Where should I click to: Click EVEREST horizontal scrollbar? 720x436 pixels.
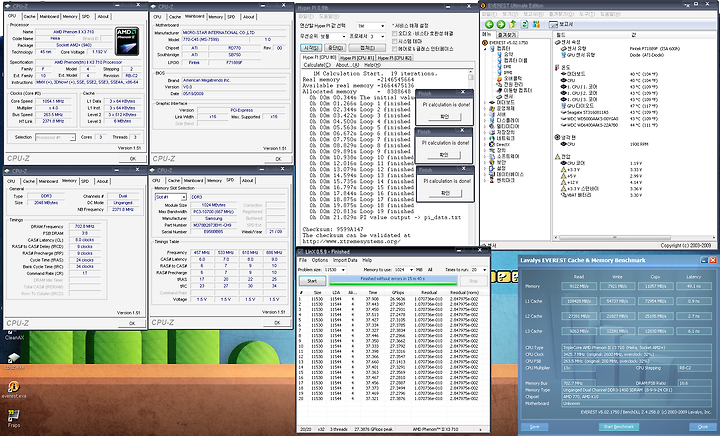634,238
